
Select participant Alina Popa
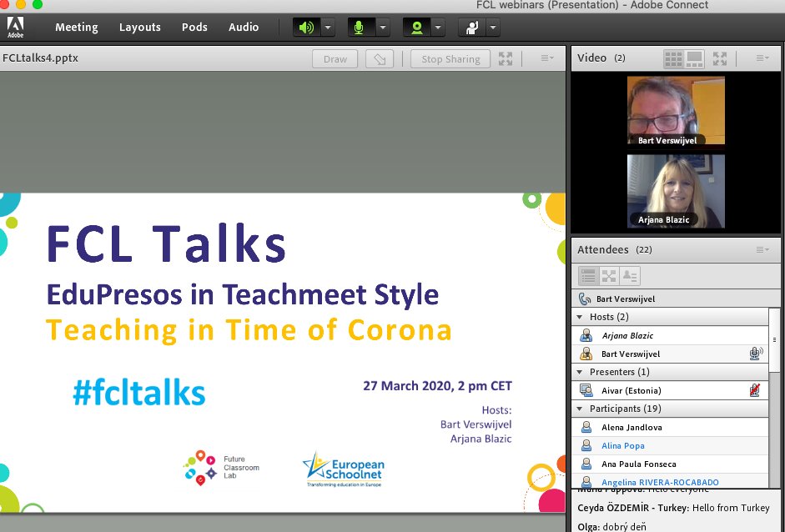670,445
